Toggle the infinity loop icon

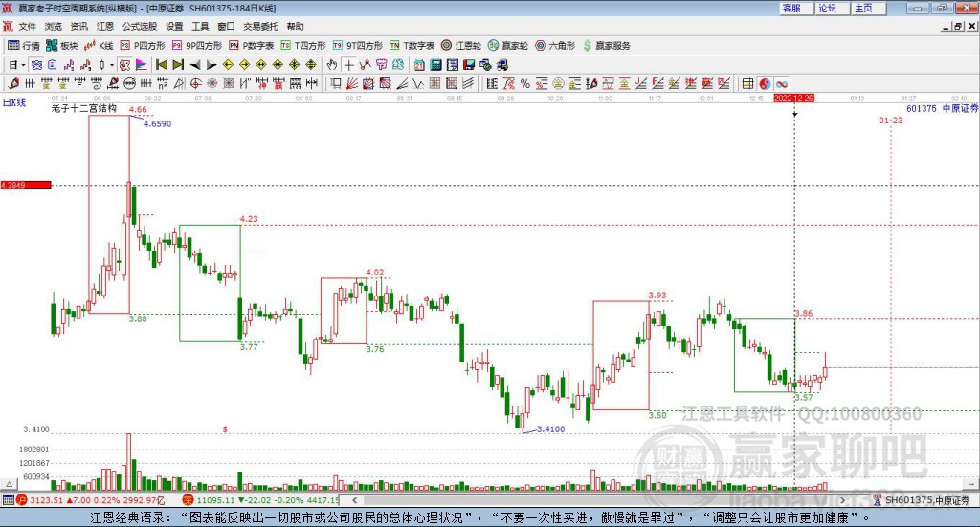click(781, 83)
